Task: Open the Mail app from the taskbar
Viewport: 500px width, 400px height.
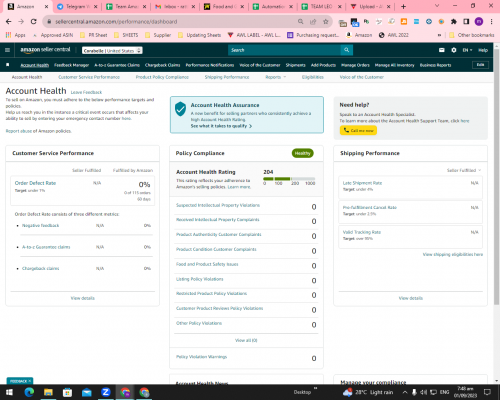Action: (x=87, y=392)
